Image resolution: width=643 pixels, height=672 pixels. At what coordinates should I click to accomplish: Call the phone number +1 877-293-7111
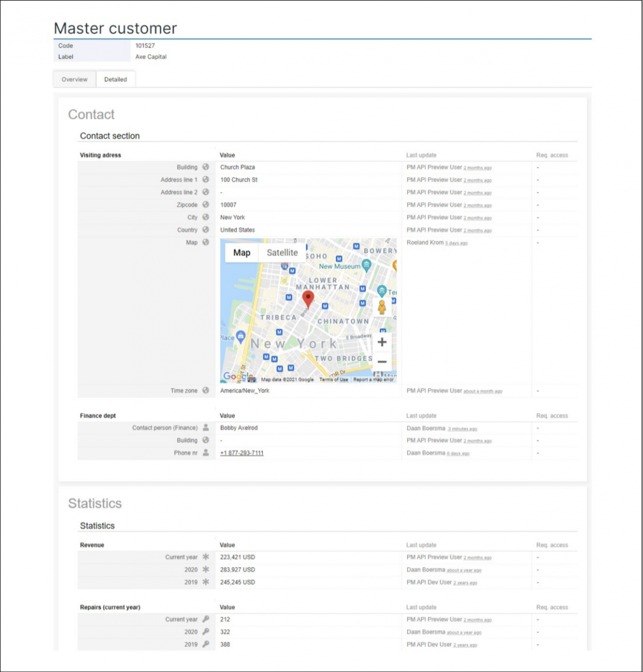[x=242, y=453]
